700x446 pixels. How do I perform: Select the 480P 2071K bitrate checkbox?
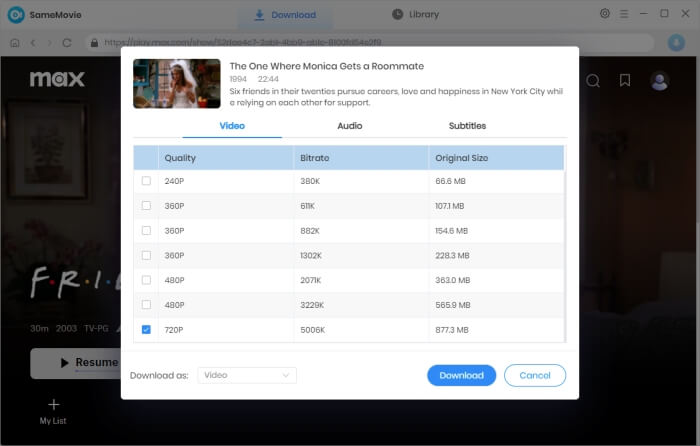tap(146, 280)
